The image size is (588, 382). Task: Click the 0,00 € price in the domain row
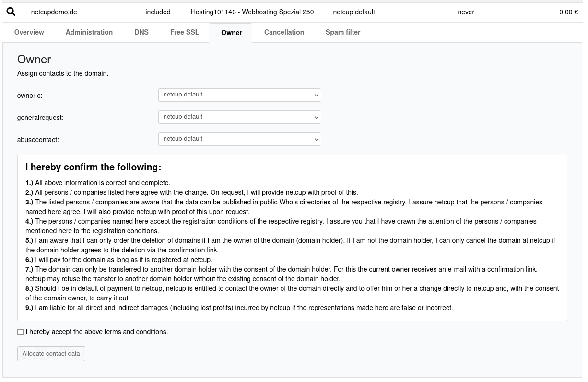568,12
